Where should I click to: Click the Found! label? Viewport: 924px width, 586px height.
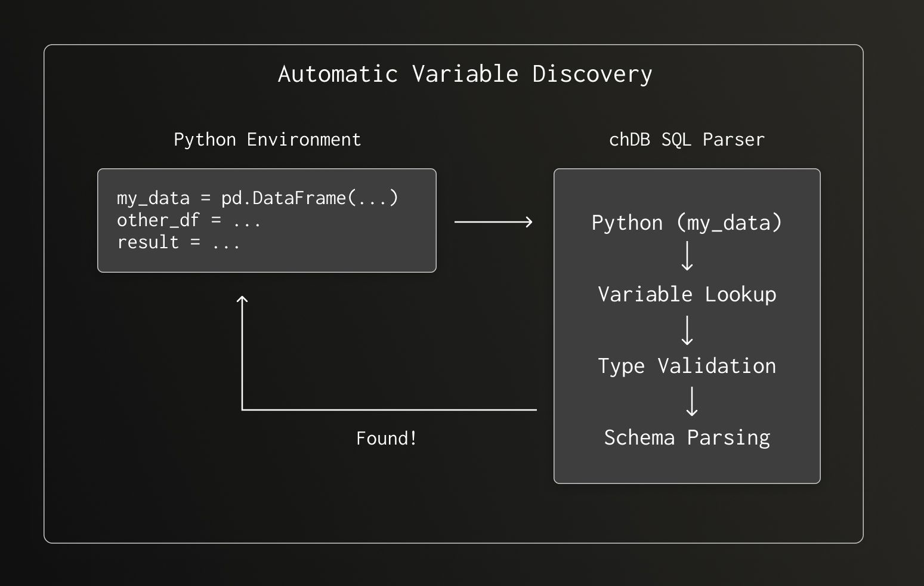[386, 437]
